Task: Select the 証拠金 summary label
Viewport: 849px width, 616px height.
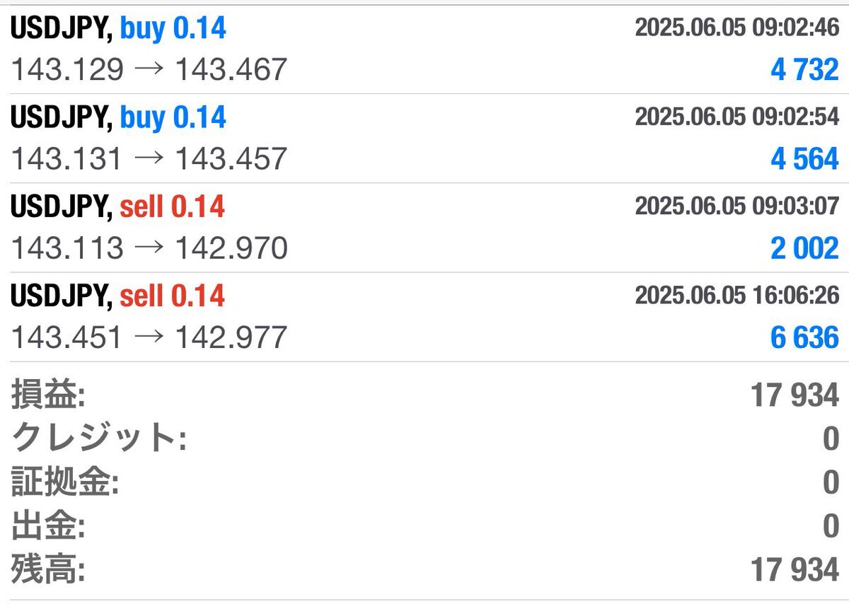Action: pyautogui.click(x=65, y=483)
